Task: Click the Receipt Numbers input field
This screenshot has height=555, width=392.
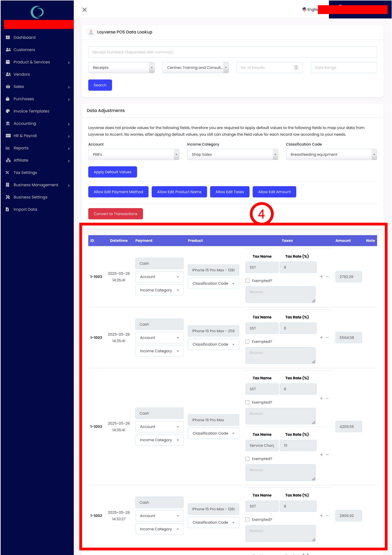Action: 232,52
